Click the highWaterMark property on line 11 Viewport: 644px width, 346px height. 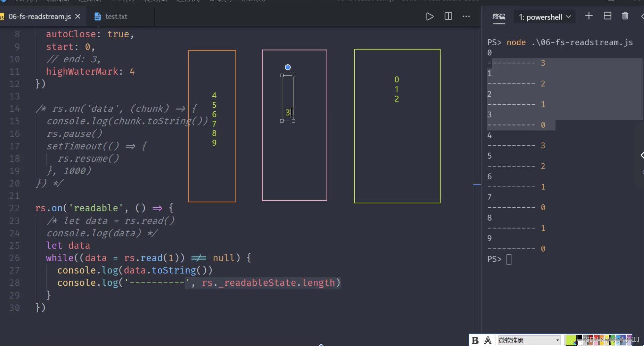(x=82, y=72)
